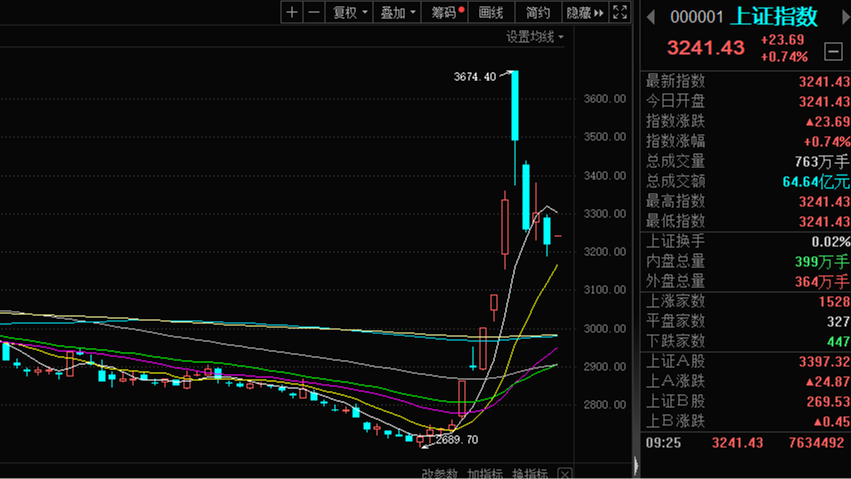851x479 pixels.
Task: Switch to 简约 simple mode
Action: 538,12
